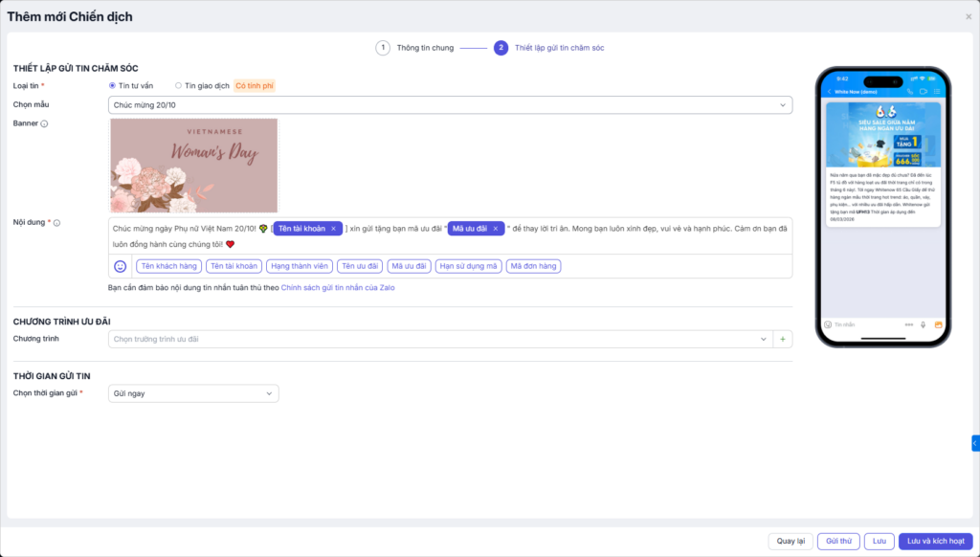Remove the Mã ưu đãi tag in content
This screenshot has width=980, height=557.
point(496,229)
